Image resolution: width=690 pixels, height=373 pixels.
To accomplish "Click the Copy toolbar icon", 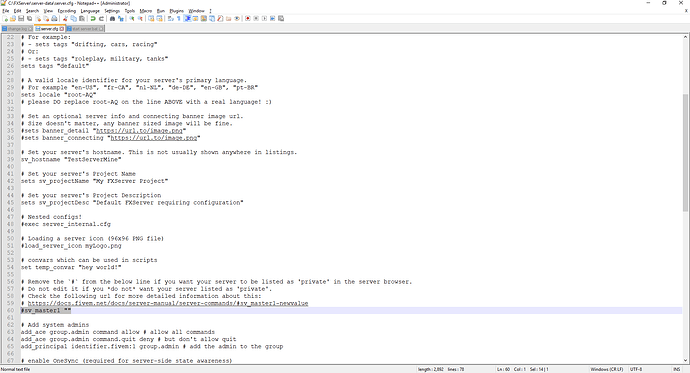I will (73, 18).
